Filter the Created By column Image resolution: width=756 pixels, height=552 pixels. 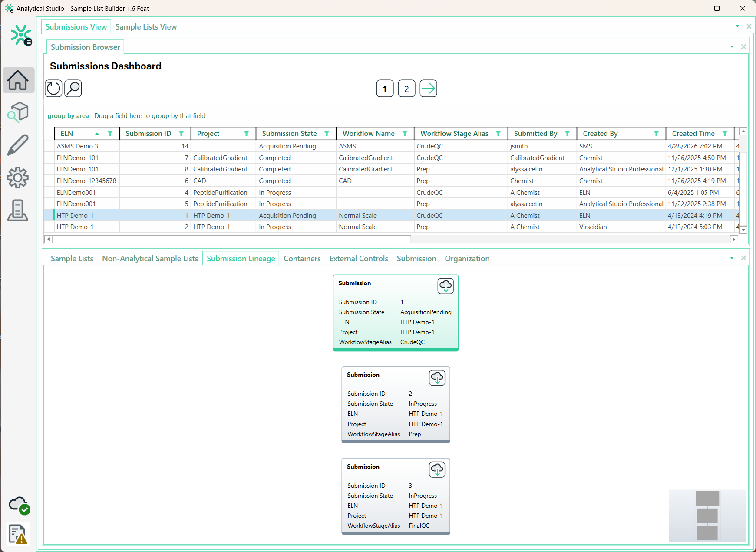[657, 133]
